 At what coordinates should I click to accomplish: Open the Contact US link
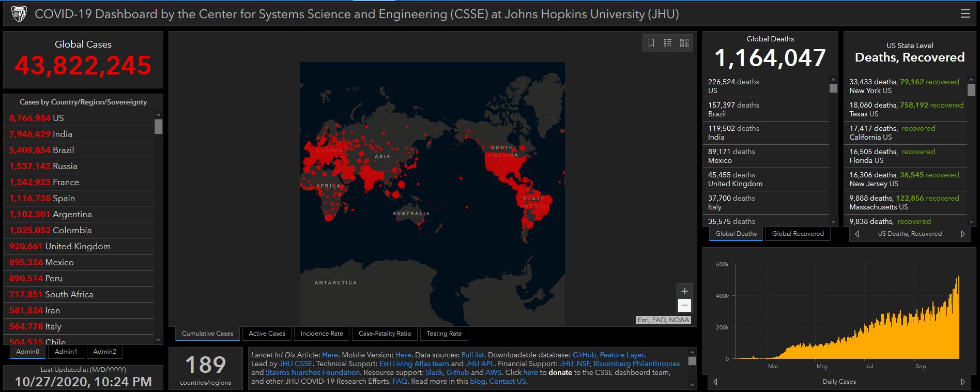[507, 381]
